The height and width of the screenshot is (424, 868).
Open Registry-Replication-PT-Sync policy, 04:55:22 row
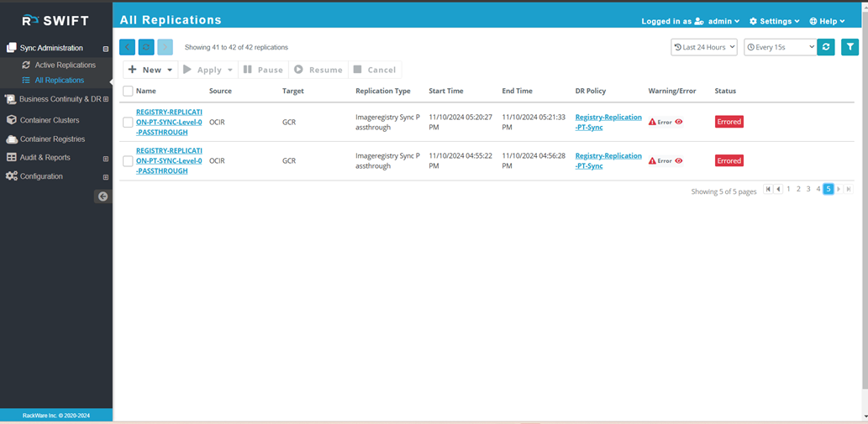pos(608,161)
